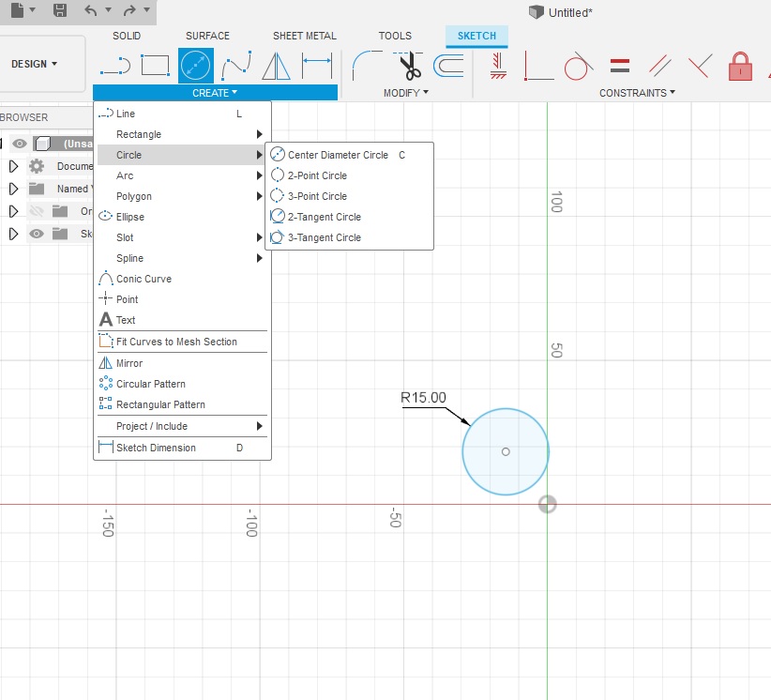The height and width of the screenshot is (700, 771).
Task: Expand the Document Settings tree item
Action: click(x=14, y=166)
